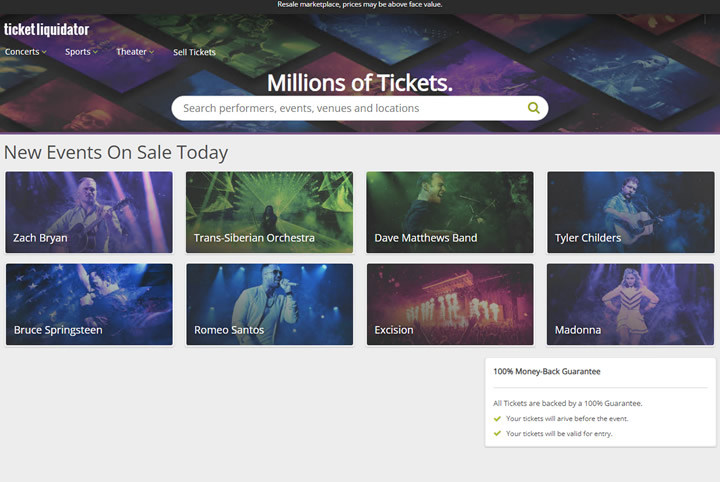This screenshot has width=720, height=482.
Task: Click the 100% Money-Back Guarantee heading
Action: 546,371
